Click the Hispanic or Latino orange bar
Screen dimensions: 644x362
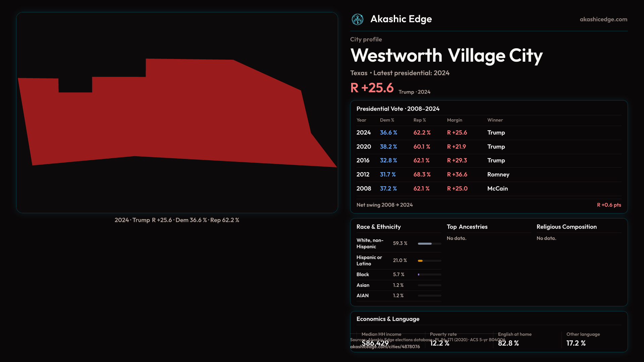[420, 261]
